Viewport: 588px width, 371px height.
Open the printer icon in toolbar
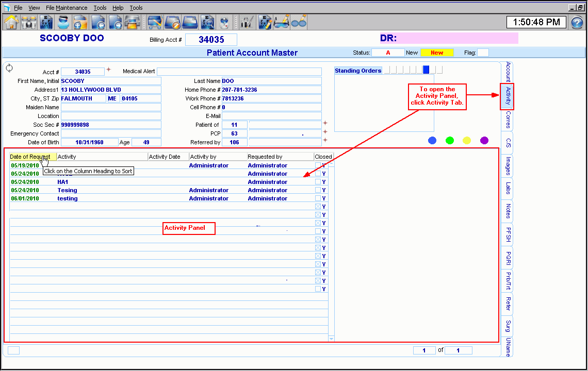(x=133, y=22)
